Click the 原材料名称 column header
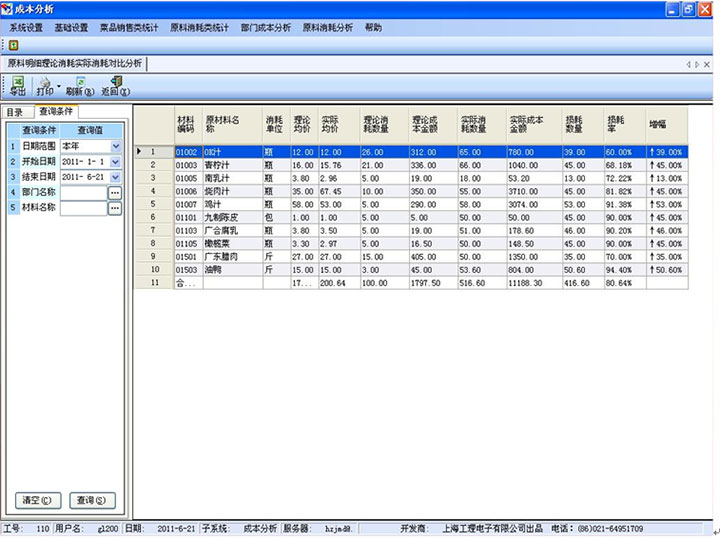 click(232, 124)
